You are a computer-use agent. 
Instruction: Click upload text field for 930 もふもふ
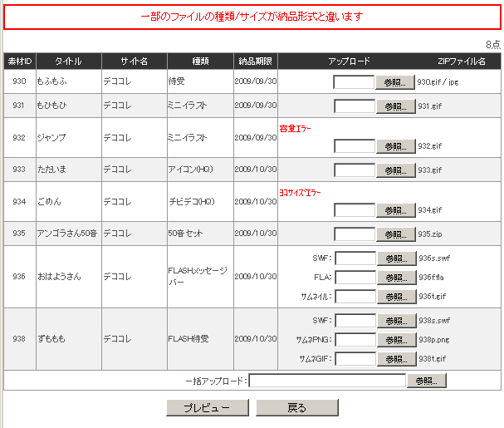tap(355, 82)
